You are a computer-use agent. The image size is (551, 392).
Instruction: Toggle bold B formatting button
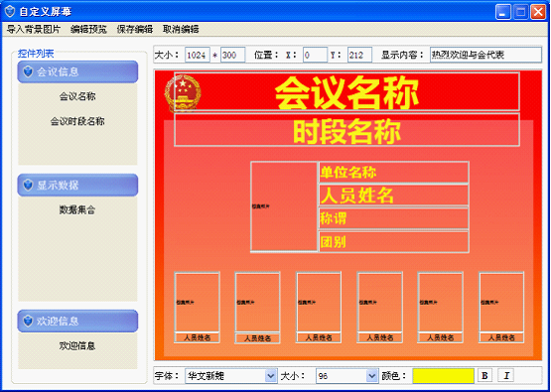coord(484,375)
